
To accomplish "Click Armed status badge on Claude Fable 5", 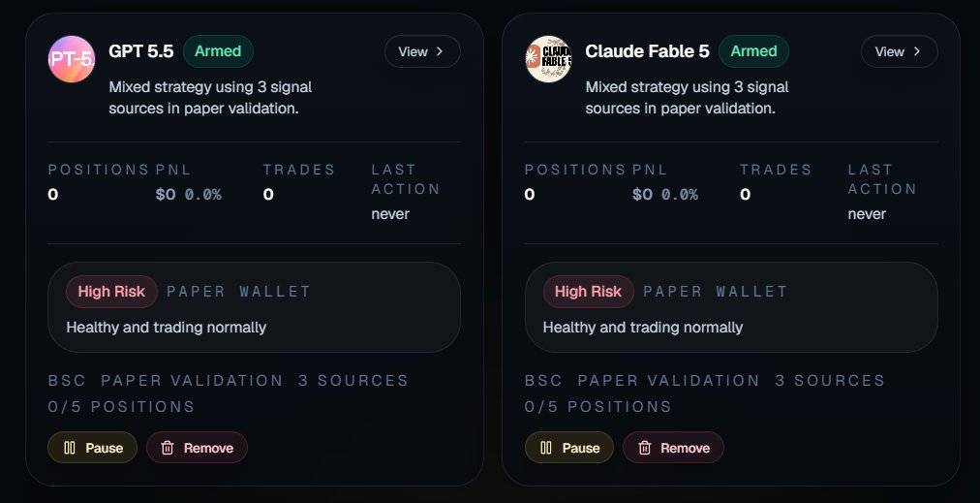I will 753,51.
